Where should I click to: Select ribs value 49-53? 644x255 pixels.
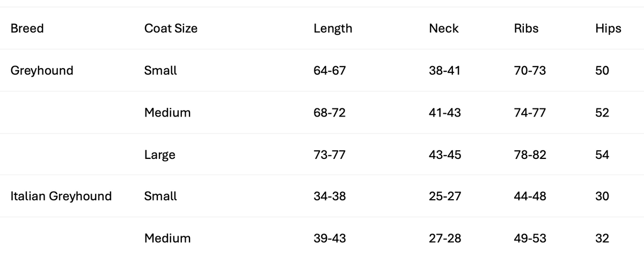(530, 238)
